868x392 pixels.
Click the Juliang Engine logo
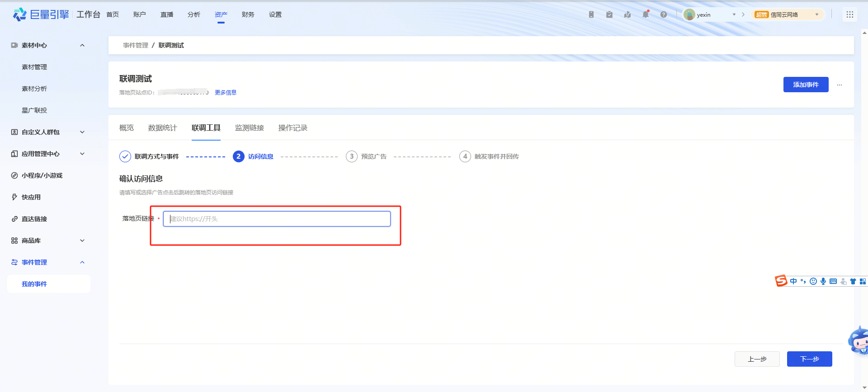42,14
